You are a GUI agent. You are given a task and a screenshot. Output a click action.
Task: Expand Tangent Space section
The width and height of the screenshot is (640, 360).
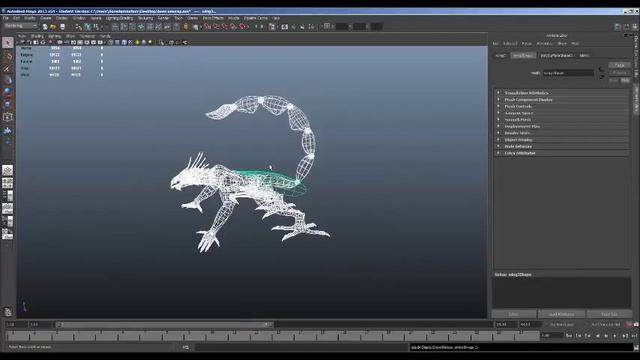(561, 113)
